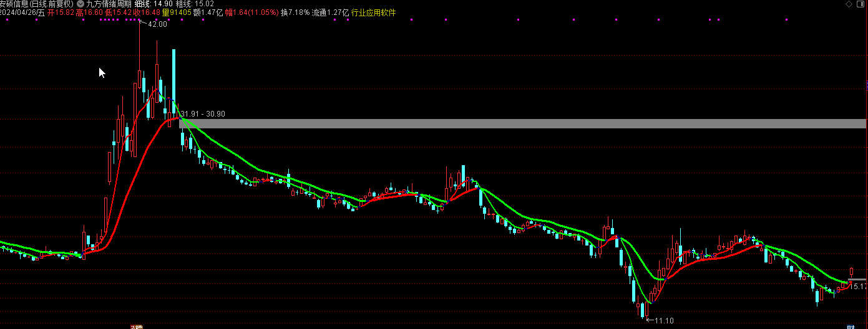Click the turnover amount 额1.47亿
The height and width of the screenshot is (329, 868).
(x=208, y=12)
